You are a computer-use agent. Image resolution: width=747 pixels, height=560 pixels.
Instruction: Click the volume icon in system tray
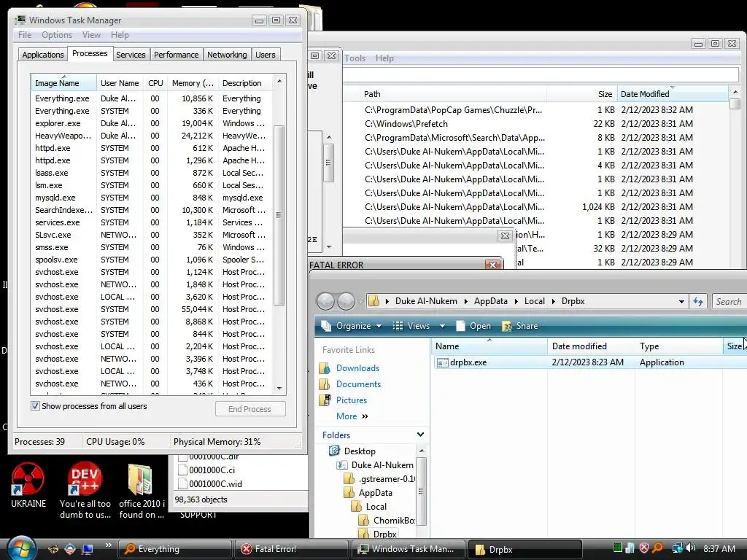coord(691,548)
